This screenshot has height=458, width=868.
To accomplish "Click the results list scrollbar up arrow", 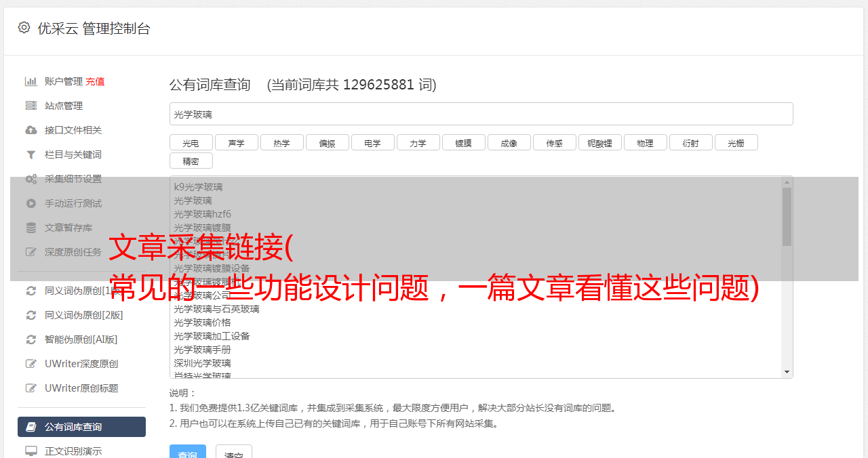I will click(787, 182).
